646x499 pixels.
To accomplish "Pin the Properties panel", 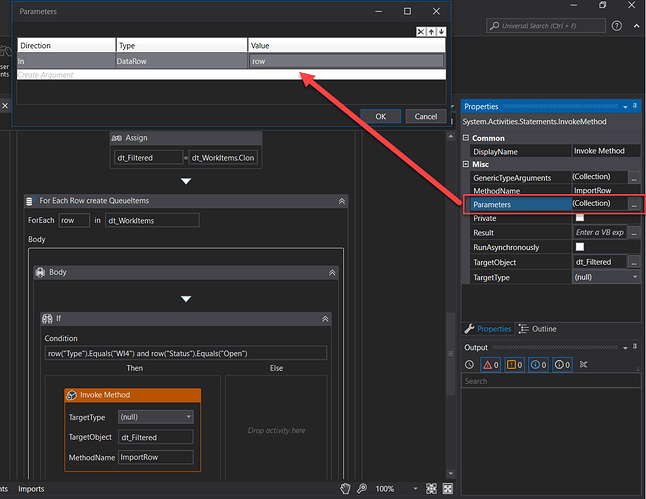I will click(x=635, y=106).
